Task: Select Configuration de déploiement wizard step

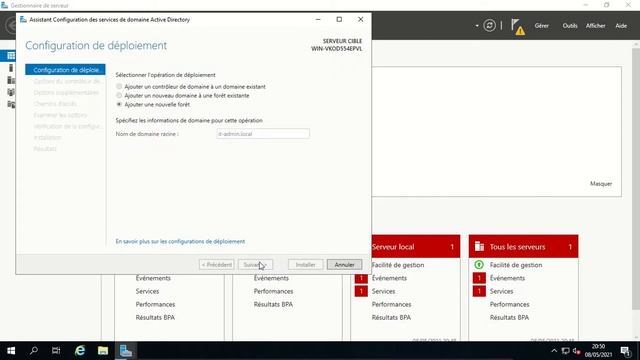Action: 65,70
